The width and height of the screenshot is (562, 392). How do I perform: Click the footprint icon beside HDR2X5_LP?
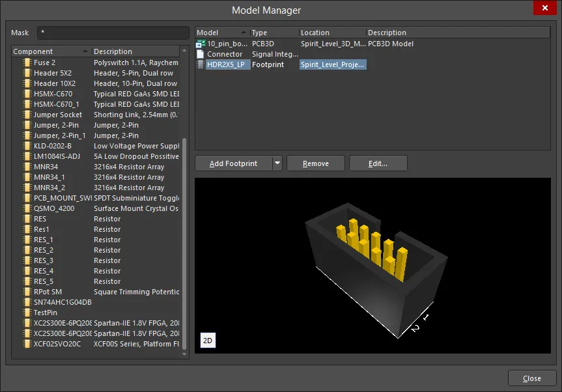200,64
